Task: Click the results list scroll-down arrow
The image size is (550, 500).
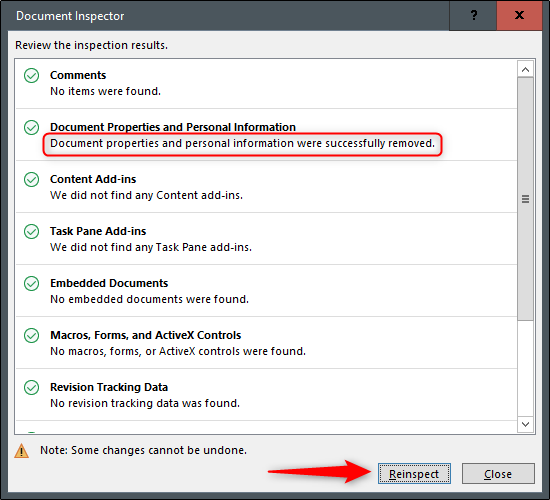Action: (525, 424)
